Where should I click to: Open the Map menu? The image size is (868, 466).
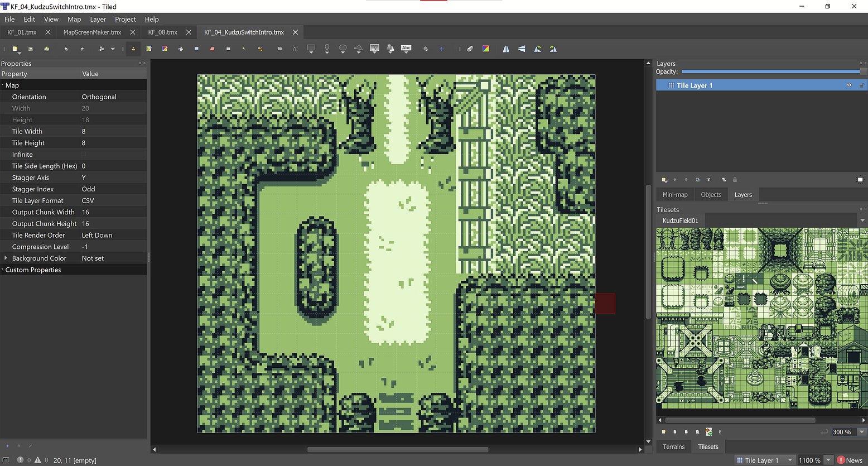coord(74,19)
